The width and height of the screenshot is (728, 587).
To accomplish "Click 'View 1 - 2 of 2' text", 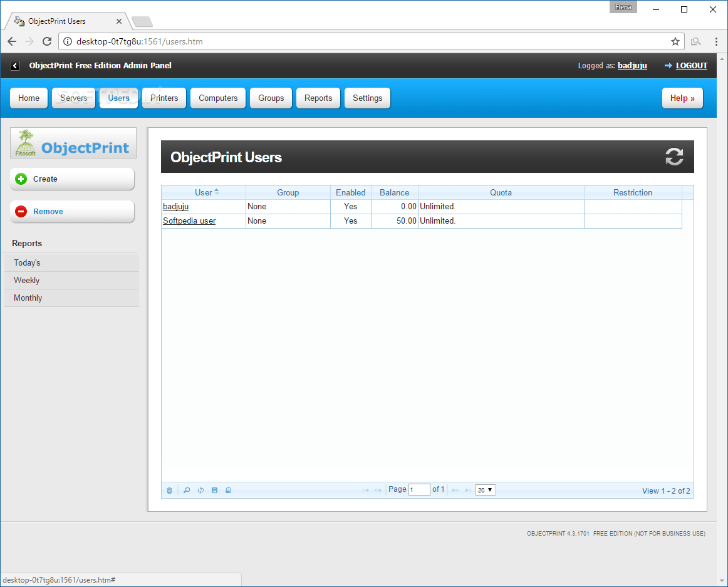I will point(666,491).
